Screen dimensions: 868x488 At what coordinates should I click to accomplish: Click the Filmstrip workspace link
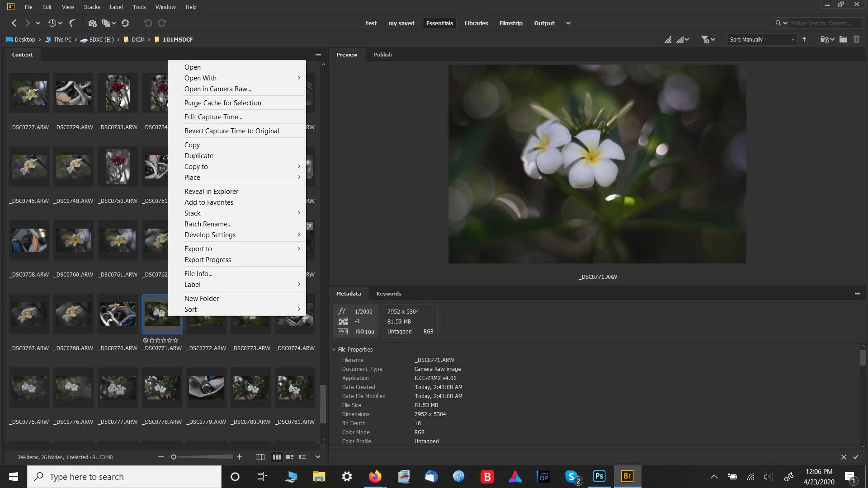pyautogui.click(x=510, y=23)
